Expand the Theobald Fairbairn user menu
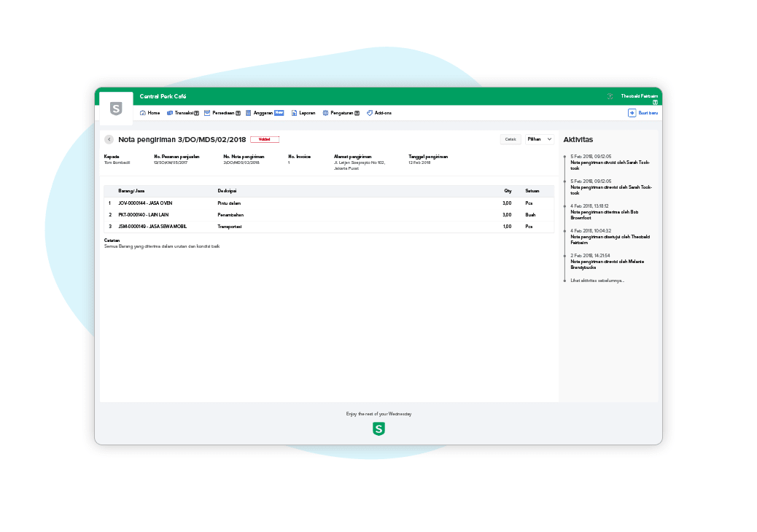The image size is (757, 532). (x=655, y=102)
